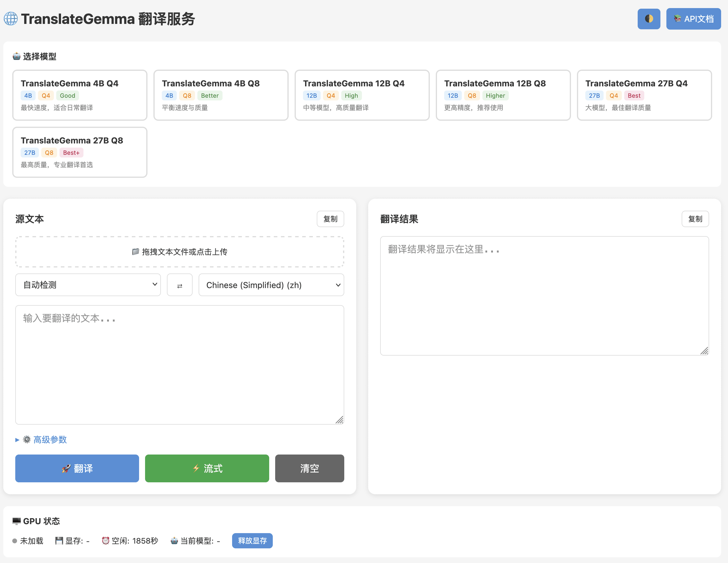Image resolution: width=728 pixels, height=563 pixels.
Task: Click the 'High' badge on 12B Q4
Action: pyautogui.click(x=351, y=96)
